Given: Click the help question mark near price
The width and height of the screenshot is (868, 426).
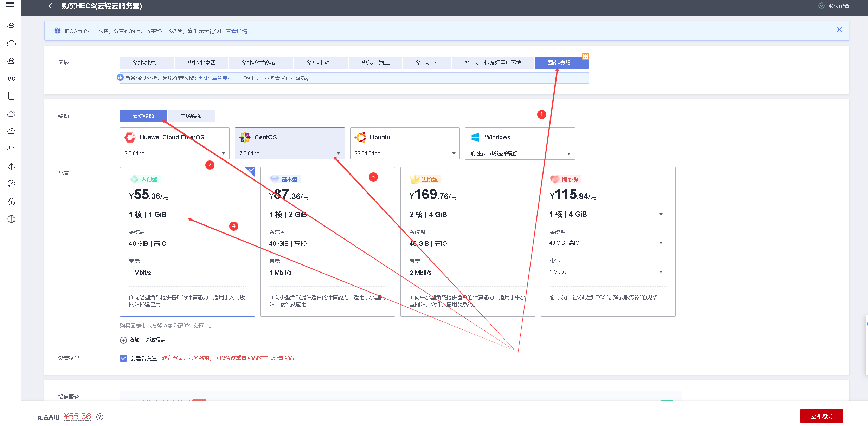Looking at the screenshot, I should pyautogui.click(x=100, y=417).
